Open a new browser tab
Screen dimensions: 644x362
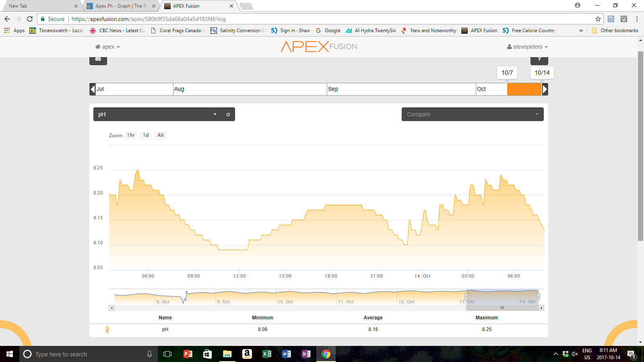246,6
